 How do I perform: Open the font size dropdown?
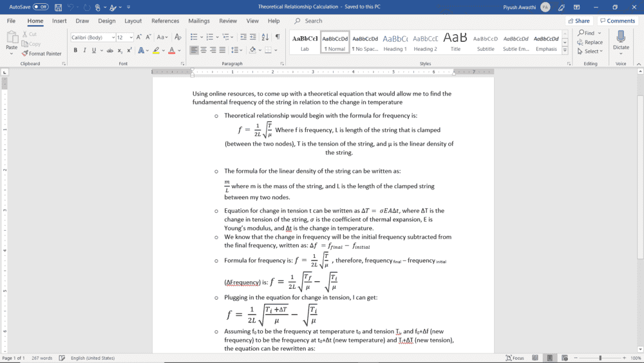pyautogui.click(x=130, y=37)
